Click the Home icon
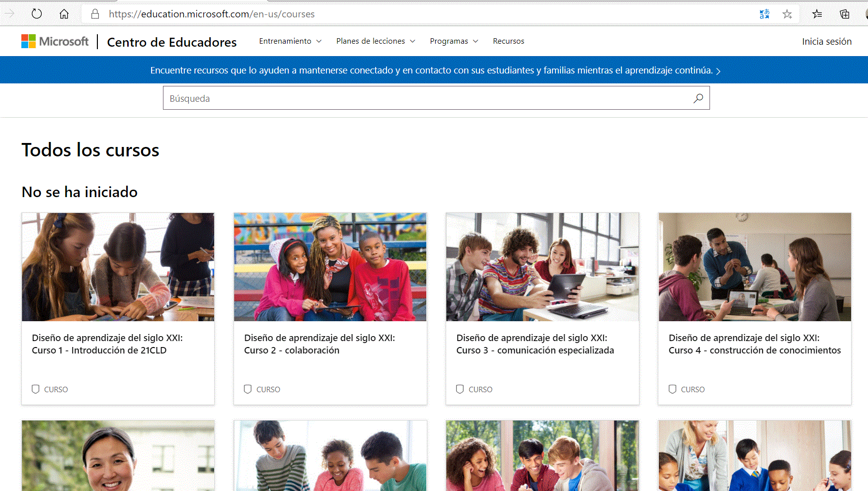Viewport: 868px width, 491px height. pyautogui.click(x=64, y=14)
